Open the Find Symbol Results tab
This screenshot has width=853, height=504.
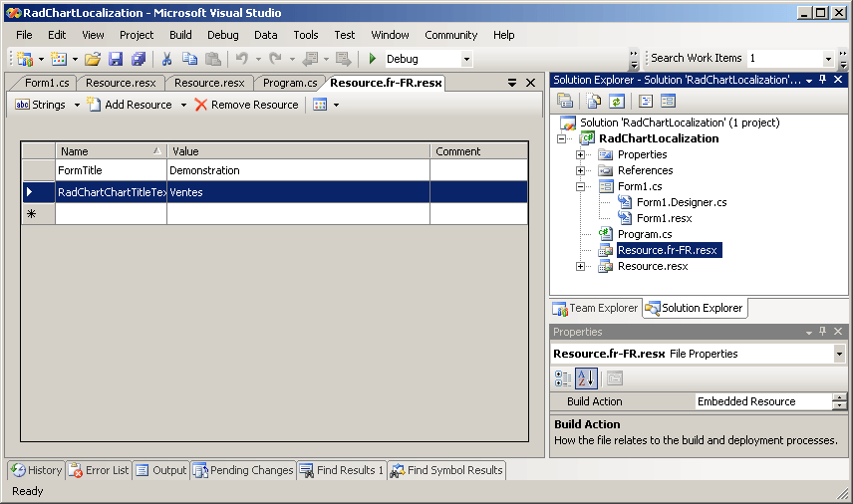pos(447,470)
